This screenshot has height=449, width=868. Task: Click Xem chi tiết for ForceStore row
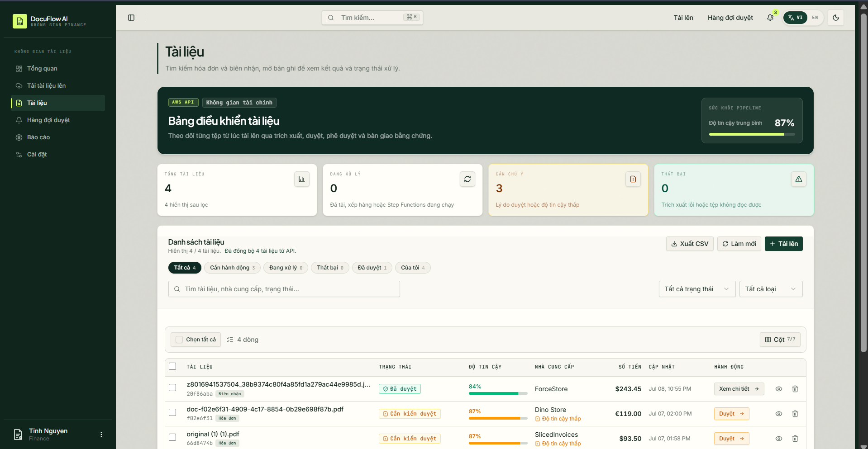[739, 389]
